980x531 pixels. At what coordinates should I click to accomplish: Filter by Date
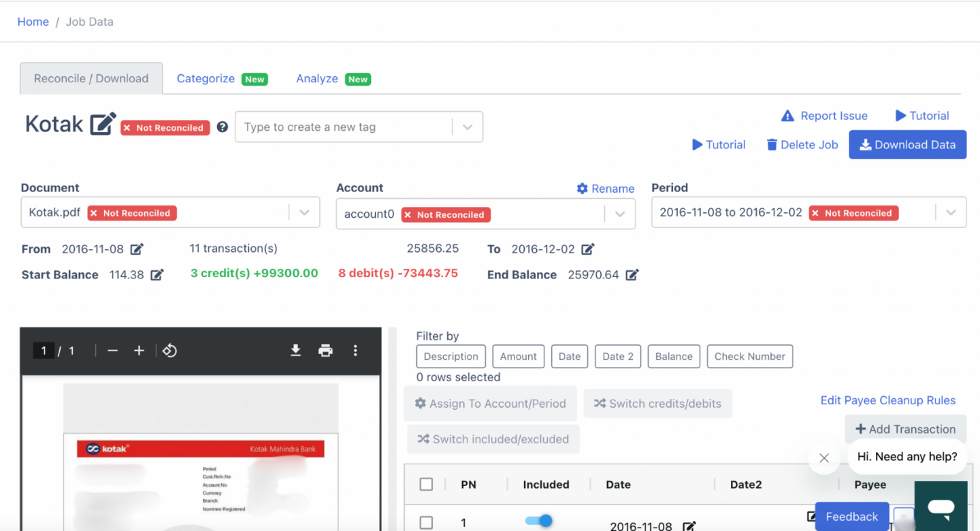(570, 356)
